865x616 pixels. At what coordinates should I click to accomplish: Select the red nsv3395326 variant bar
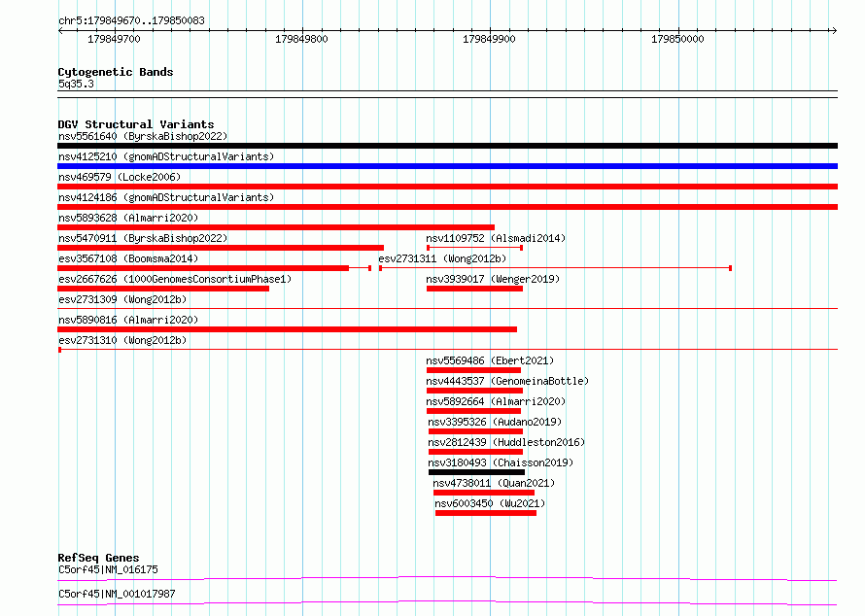coord(475,431)
